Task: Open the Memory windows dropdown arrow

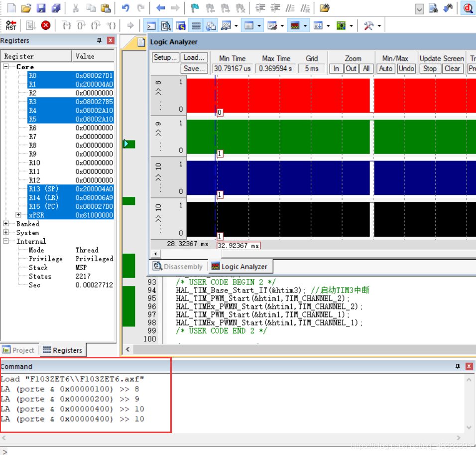Action: (259, 26)
